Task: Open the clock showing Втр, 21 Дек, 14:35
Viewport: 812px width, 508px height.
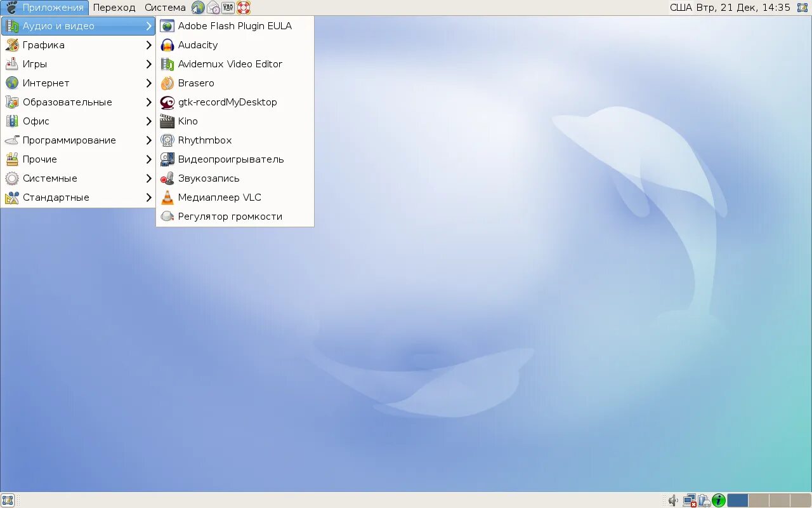Action: pos(743,8)
